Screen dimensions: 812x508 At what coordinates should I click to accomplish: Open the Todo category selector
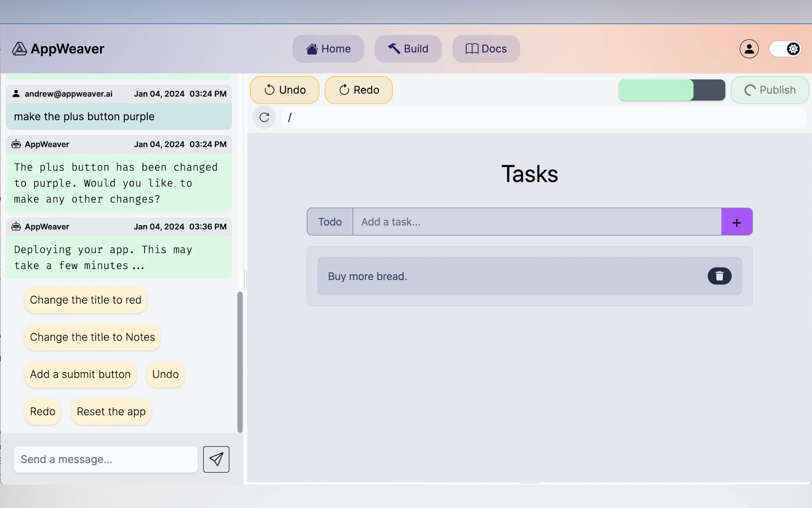point(330,222)
